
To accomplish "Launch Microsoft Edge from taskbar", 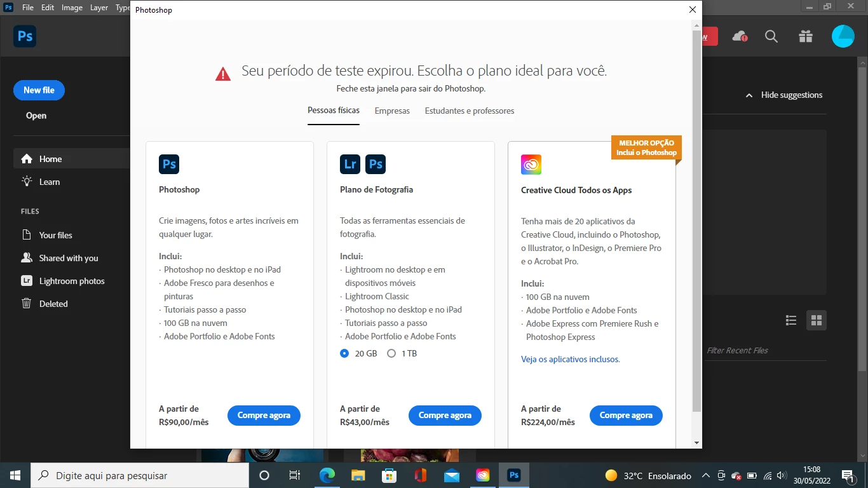I will tap(327, 475).
